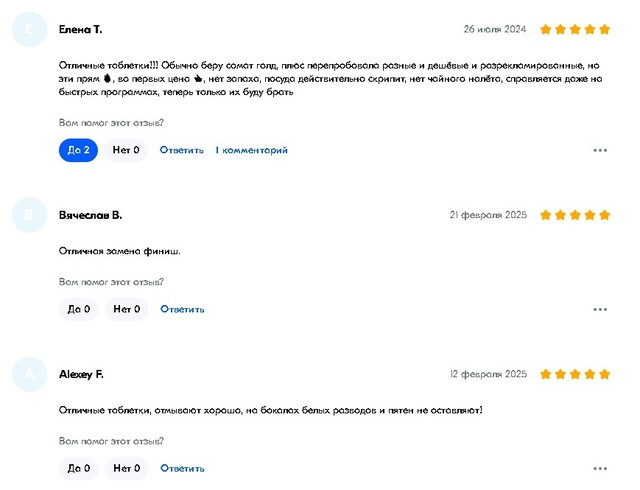Click the star rating on Вячеслав's review

coord(575,215)
